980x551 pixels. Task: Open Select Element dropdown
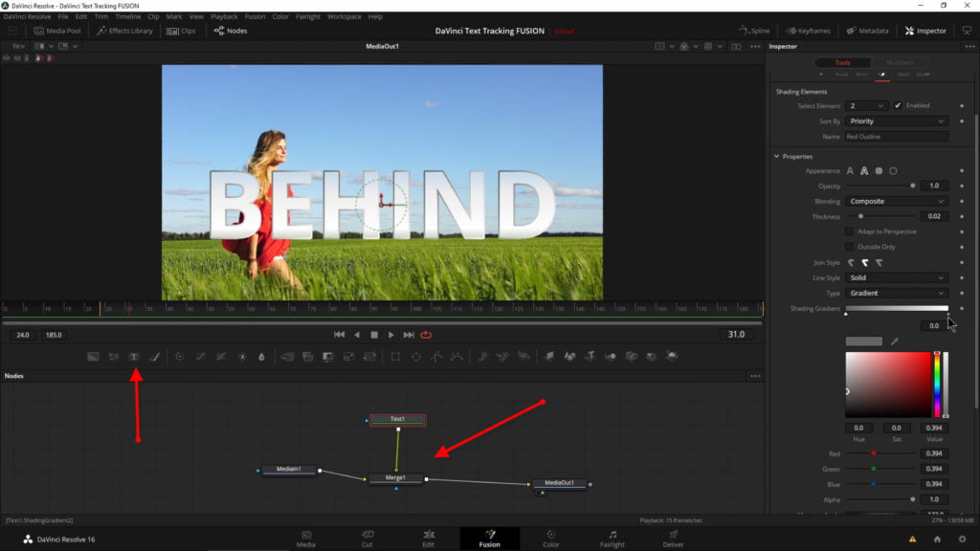point(866,105)
